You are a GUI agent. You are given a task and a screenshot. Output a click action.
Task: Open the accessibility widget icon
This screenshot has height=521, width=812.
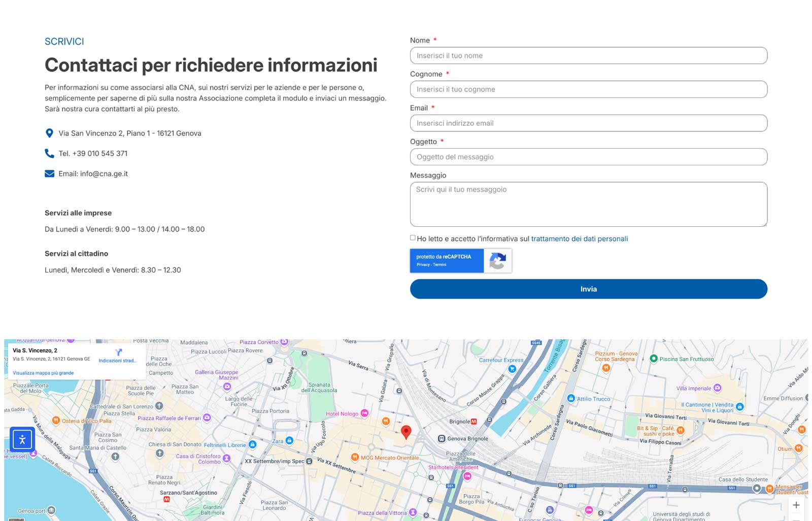coord(22,439)
